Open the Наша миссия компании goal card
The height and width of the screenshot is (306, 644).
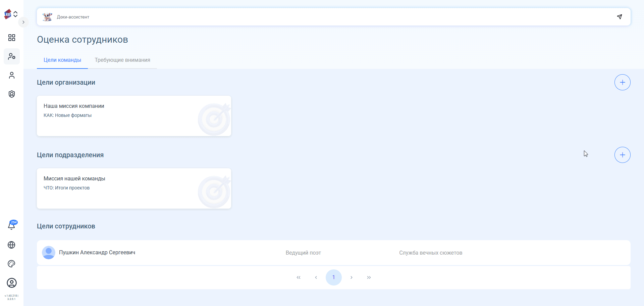134,116
